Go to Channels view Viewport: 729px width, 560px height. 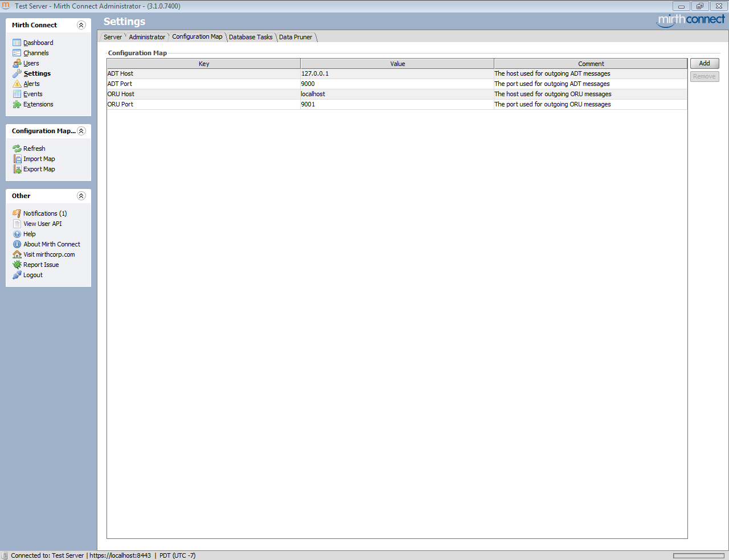[36, 53]
